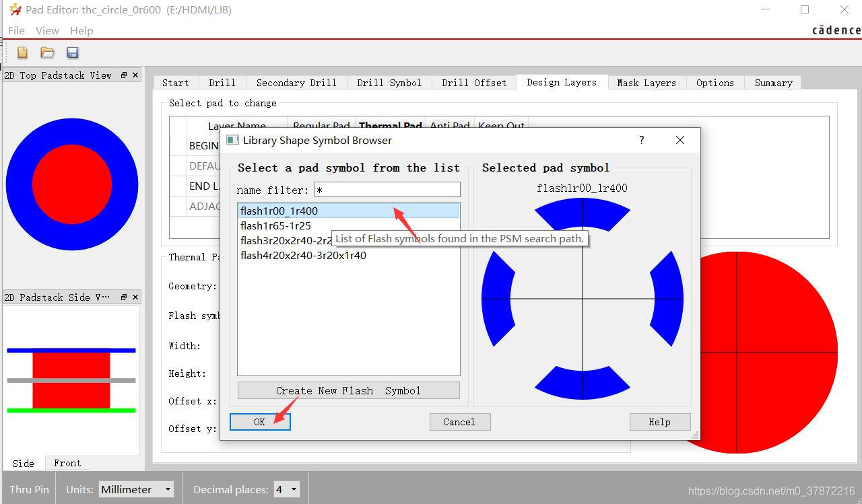Switch to the Drill tab
This screenshot has height=504, width=862.
[222, 83]
